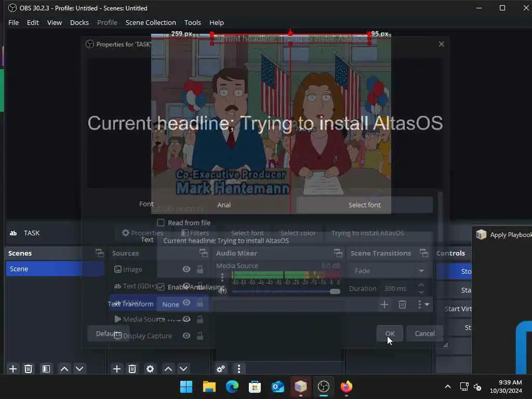This screenshot has height=399, width=532.
Task: Pop out the Sources dock
Action: 203,253
